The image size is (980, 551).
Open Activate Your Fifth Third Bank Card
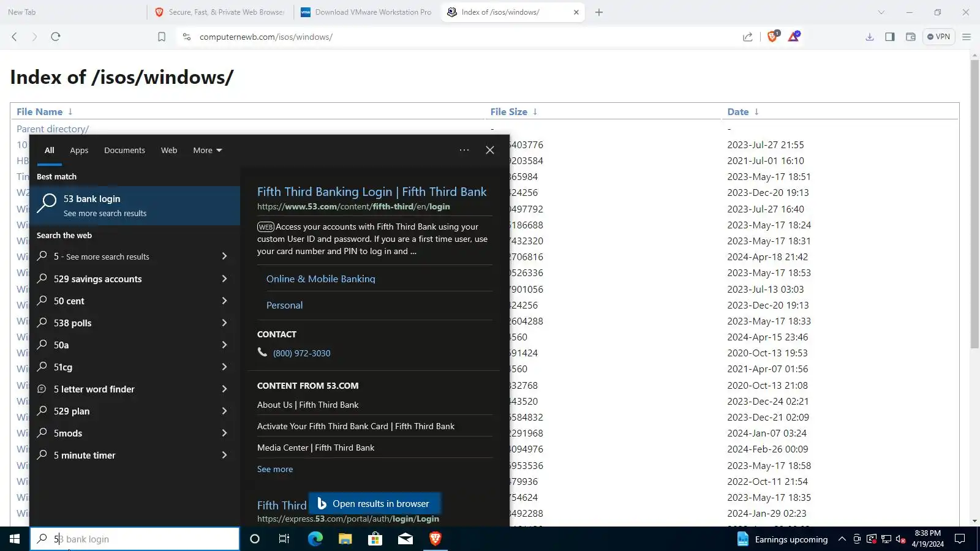356,426
